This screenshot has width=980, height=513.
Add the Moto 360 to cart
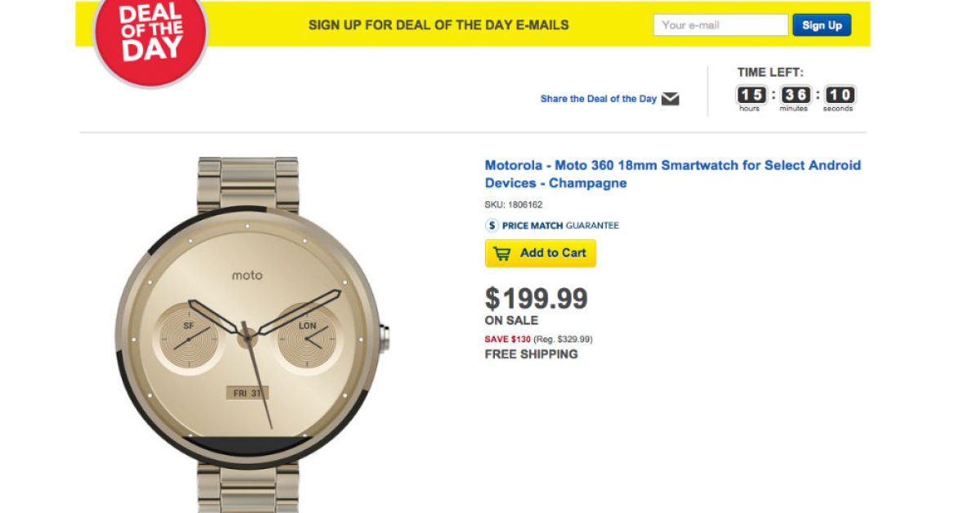541,253
